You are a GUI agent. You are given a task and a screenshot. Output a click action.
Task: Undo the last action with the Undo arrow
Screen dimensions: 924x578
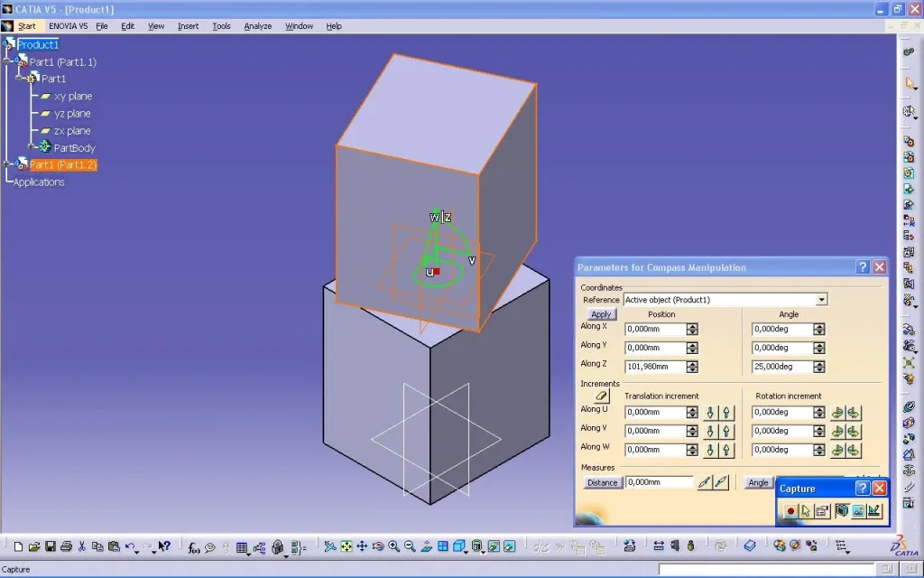click(129, 546)
